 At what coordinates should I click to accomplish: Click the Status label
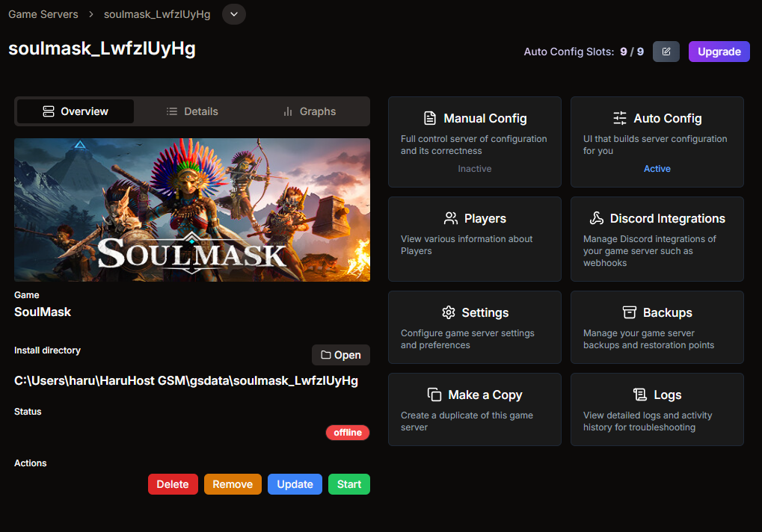(x=28, y=411)
